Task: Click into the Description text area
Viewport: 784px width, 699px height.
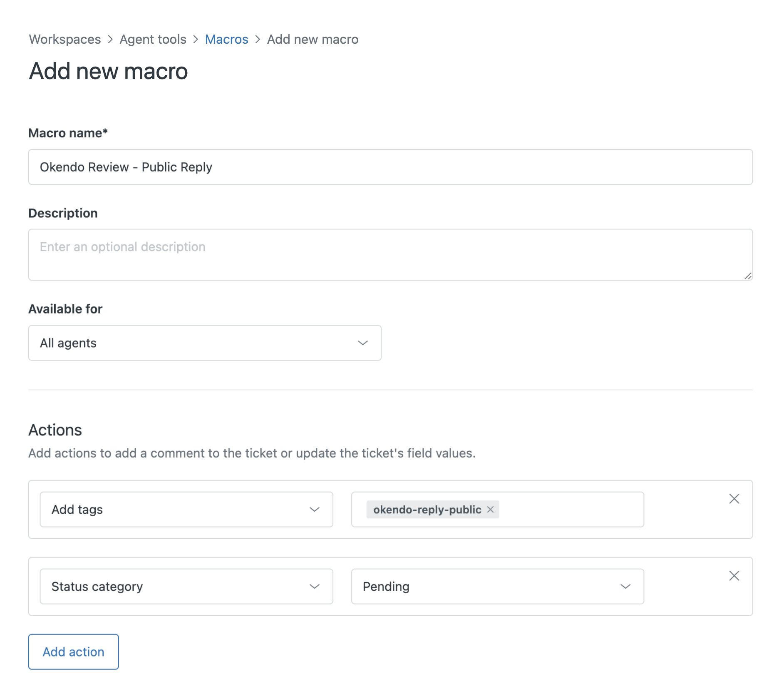Action: coord(390,255)
